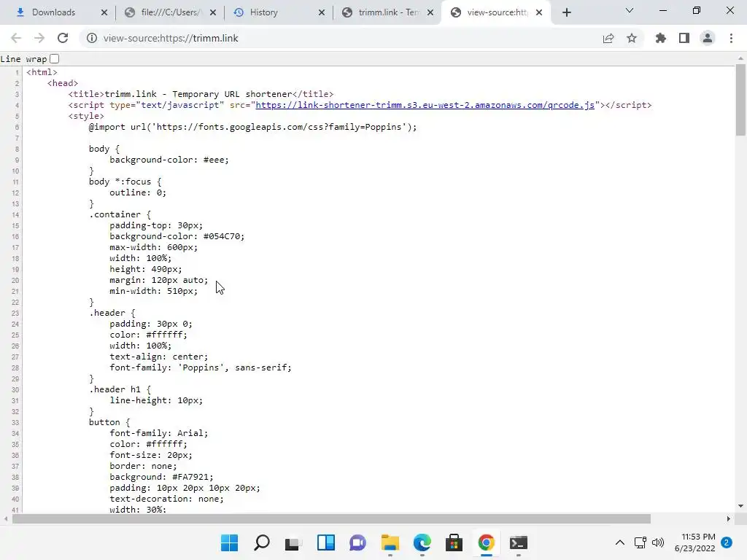Viewport: 747px width, 560px height.
Task: Click the font-family Poppins line
Action: coord(201,367)
